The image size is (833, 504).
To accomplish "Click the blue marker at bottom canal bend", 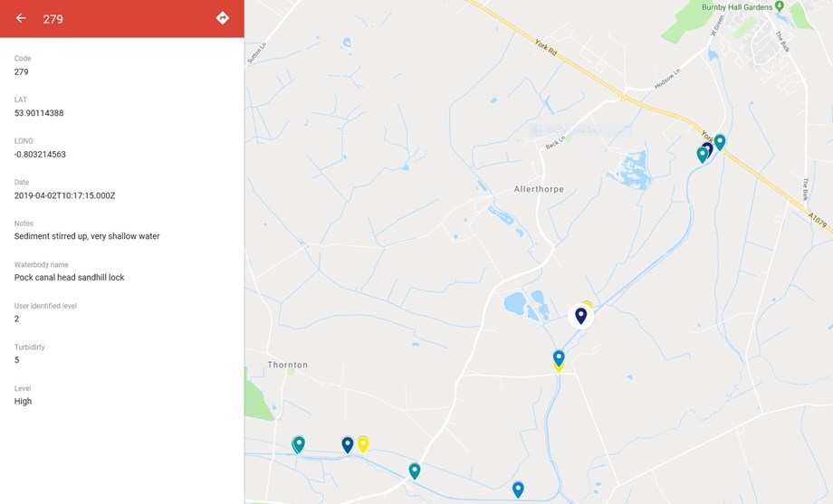I will click(518, 490).
